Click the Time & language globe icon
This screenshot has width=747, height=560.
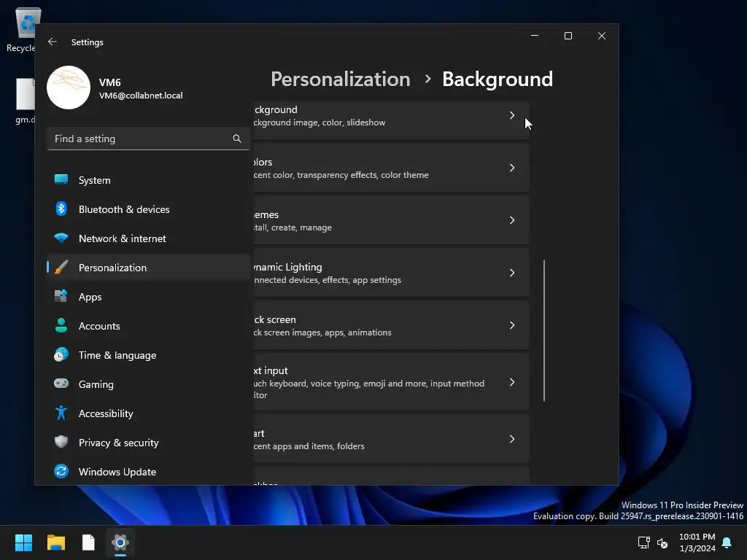(61, 355)
